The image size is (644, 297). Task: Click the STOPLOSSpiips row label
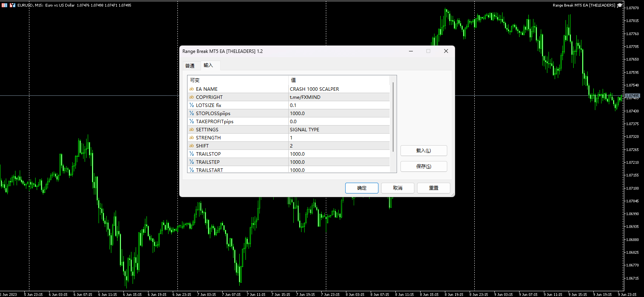[x=213, y=114]
